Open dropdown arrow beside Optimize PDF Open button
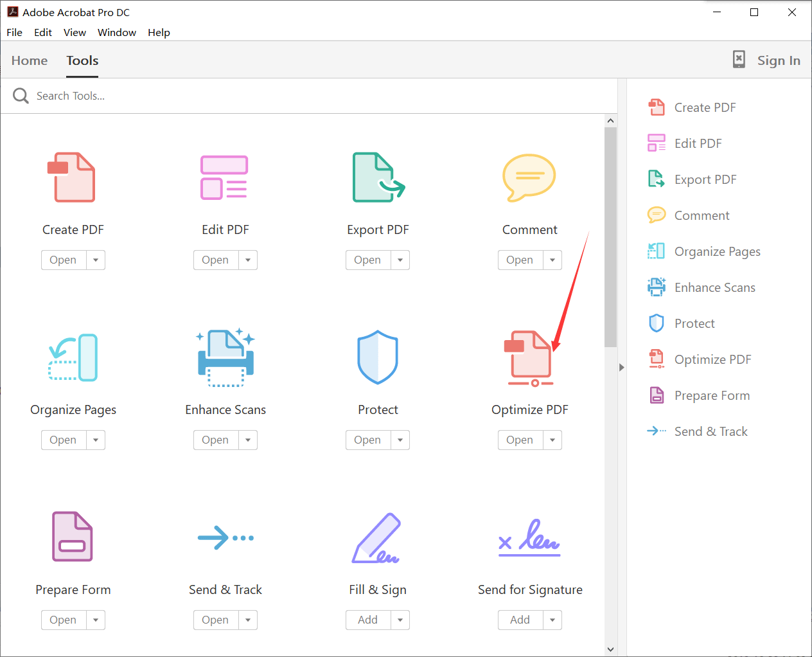Image resolution: width=812 pixels, height=657 pixels. click(x=552, y=440)
